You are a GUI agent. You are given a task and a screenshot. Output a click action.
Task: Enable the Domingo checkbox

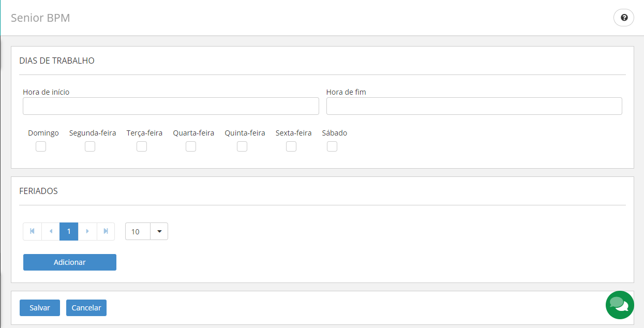[41, 146]
